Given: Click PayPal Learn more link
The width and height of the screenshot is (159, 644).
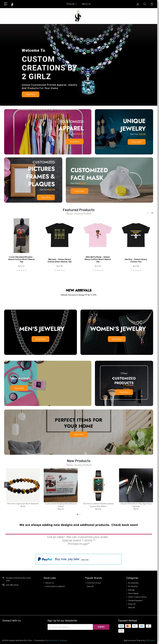Looking at the screenshot, I should (x=85, y=559).
